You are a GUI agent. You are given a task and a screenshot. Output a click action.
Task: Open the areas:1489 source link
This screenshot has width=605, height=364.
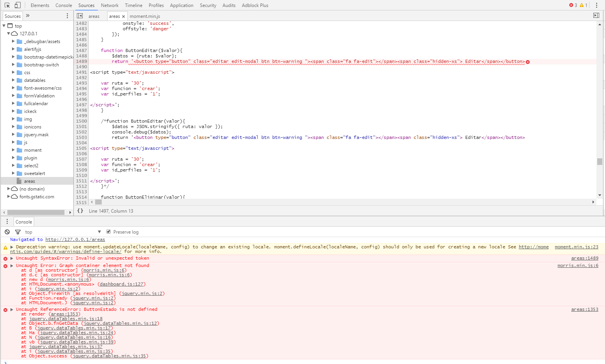tap(584, 258)
